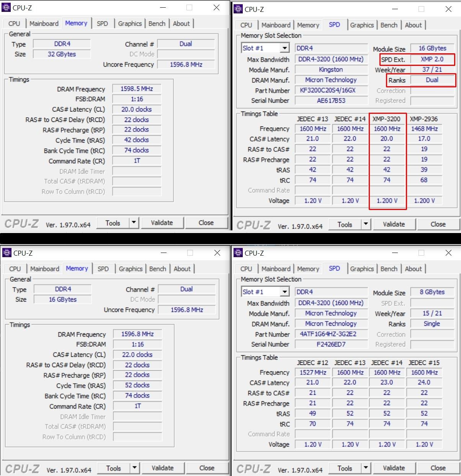Select the About tab in the 8 GBytes SPD window
The height and width of the screenshot is (476, 461).
[x=413, y=269]
